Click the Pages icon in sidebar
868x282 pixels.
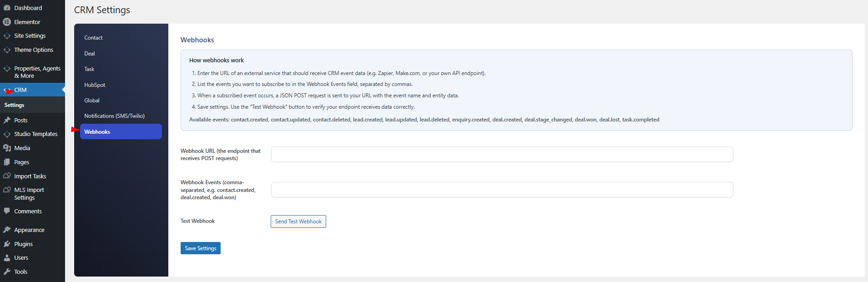tap(7, 162)
